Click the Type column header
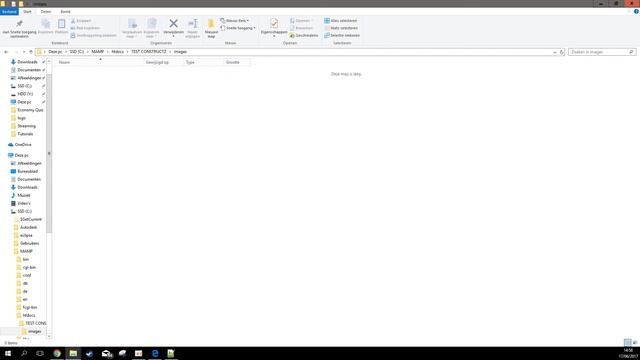 coord(190,62)
